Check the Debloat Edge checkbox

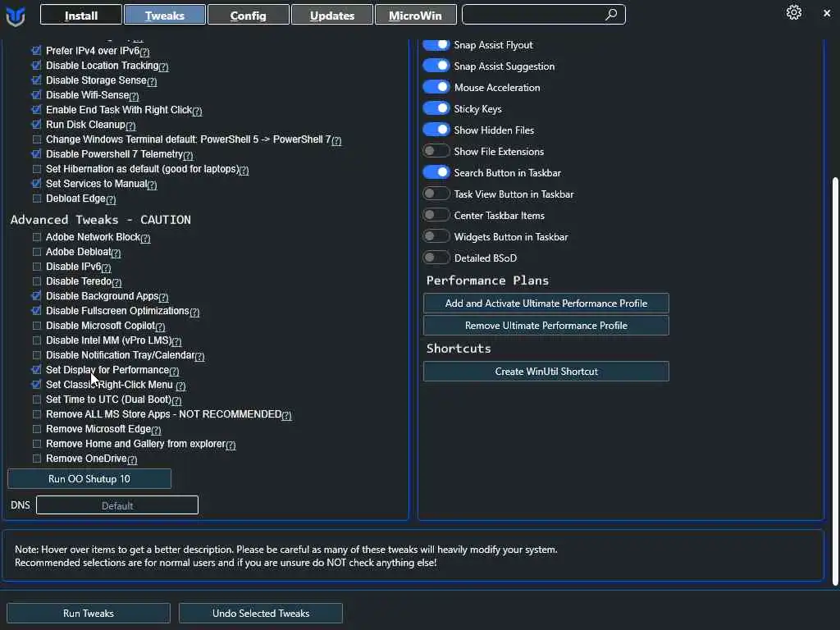click(x=36, y=199)
